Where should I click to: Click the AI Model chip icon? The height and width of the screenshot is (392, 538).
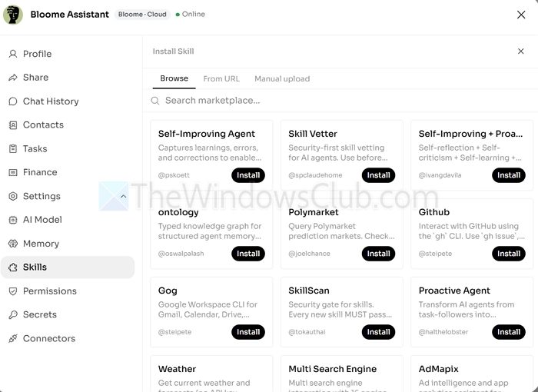coord(13,220)
